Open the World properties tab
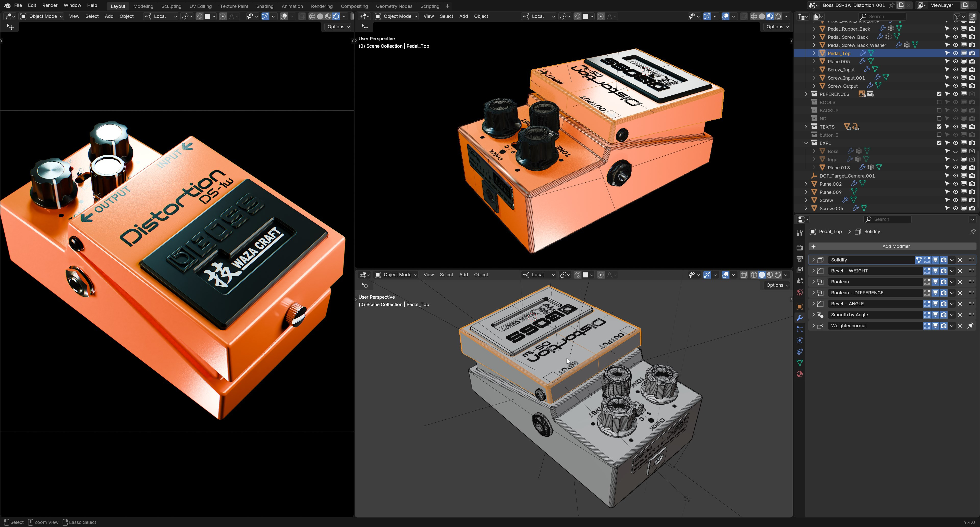Screen dimensions: 980x527 800,292
